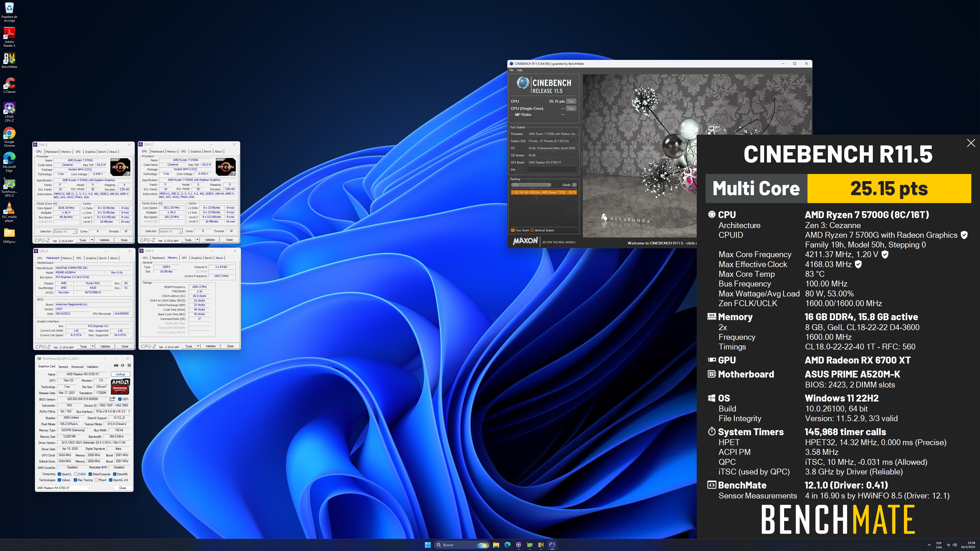Toggle the DirectCompute checkbox
Screen dimensions: 980x551
[x=90, y=474]
